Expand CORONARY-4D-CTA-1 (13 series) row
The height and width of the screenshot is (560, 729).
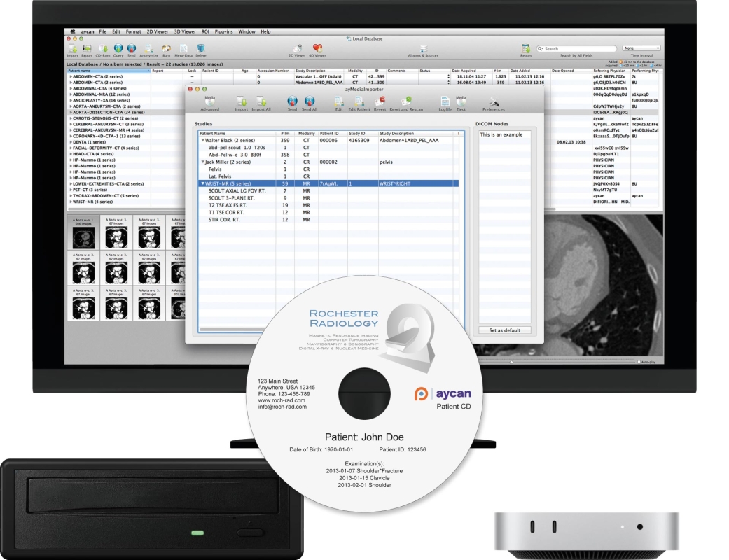coord(71,136)
